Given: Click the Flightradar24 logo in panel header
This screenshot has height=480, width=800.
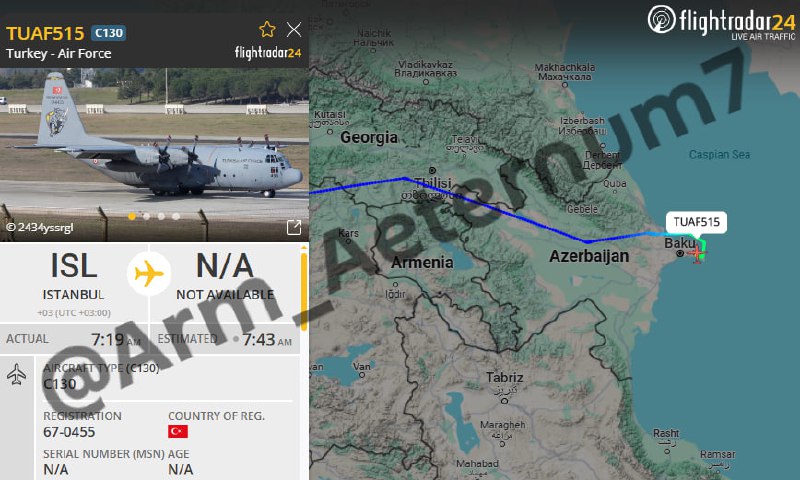Looking at the screenshot, I should (x=268, y=53).
